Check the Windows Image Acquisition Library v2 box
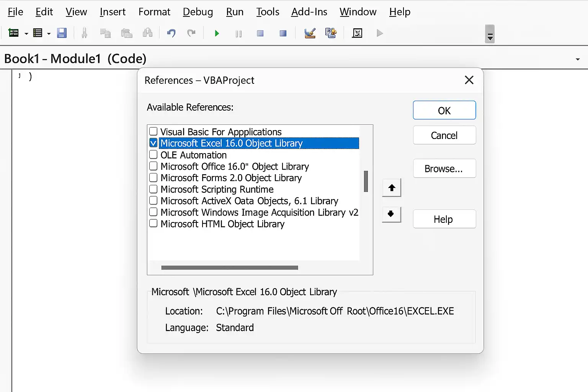Image resolution: width=588 pixels, height=392 pixels. (153, 212)
